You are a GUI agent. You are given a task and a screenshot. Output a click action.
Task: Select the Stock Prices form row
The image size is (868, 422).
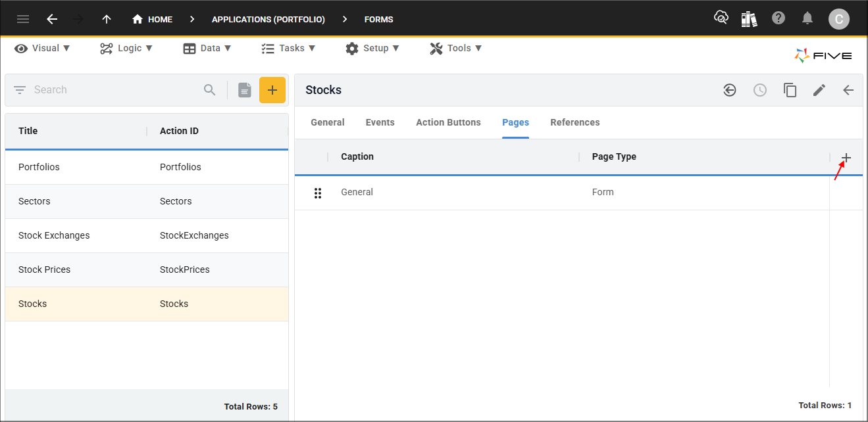147,270
